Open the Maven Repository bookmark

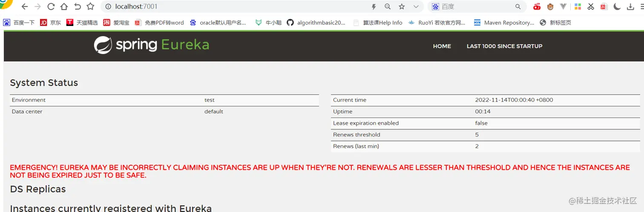click(x=504, y=23)
